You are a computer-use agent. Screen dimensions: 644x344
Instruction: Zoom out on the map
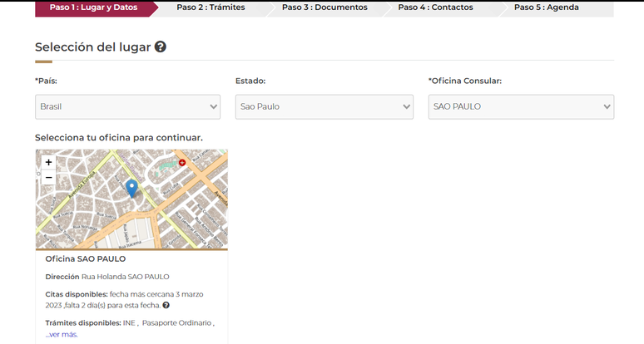point(48,177)
